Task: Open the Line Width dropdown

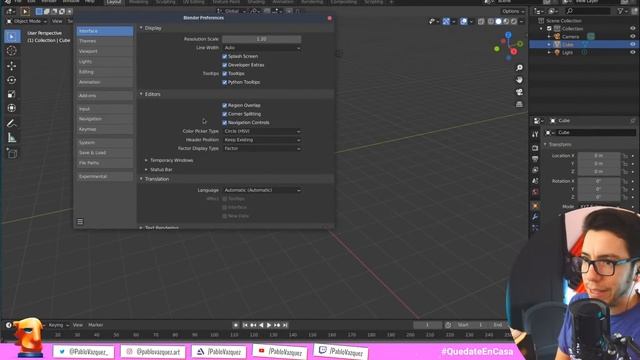Action: [x=262, y=48]
